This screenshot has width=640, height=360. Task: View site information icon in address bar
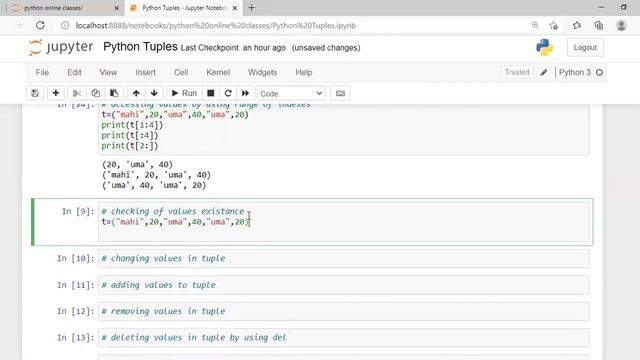pos(65,25)
